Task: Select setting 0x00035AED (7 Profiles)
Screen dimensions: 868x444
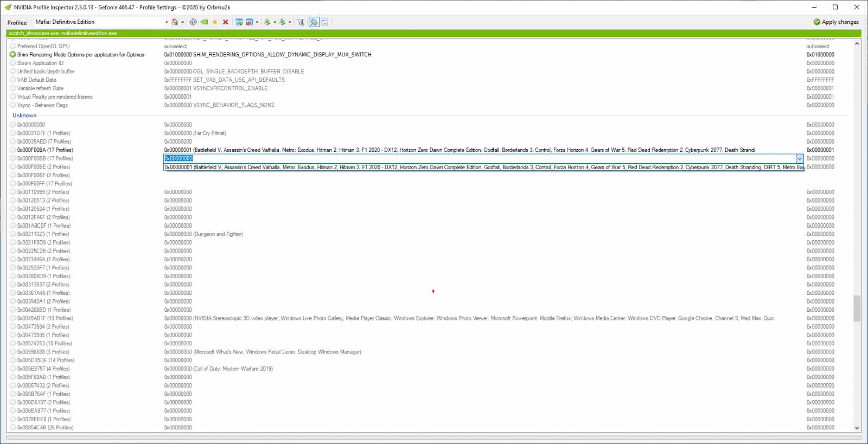Action: (44, 141)
